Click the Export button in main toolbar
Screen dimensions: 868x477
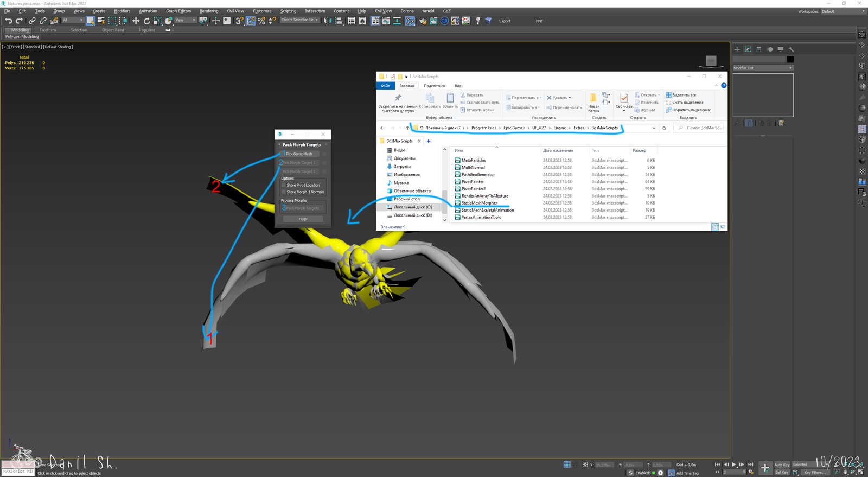point(505,21)
